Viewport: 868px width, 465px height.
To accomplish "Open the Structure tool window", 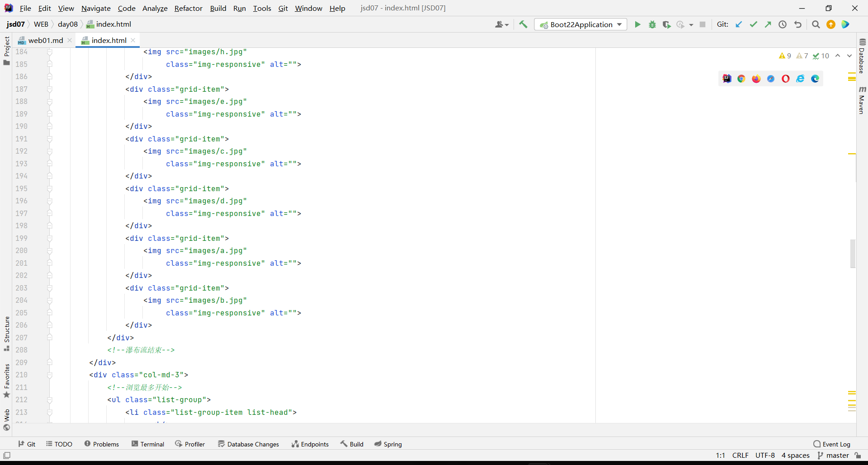I will tap(6, 333).
